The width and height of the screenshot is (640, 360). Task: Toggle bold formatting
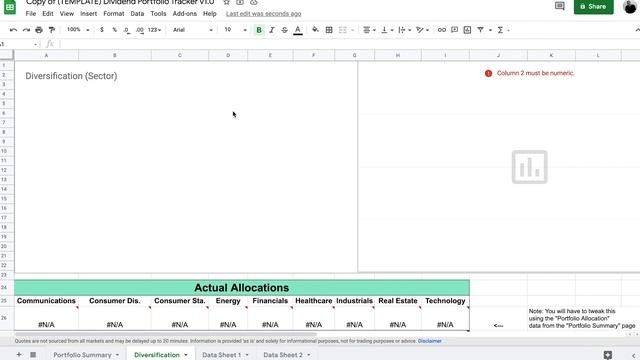(x=259, y=30)
